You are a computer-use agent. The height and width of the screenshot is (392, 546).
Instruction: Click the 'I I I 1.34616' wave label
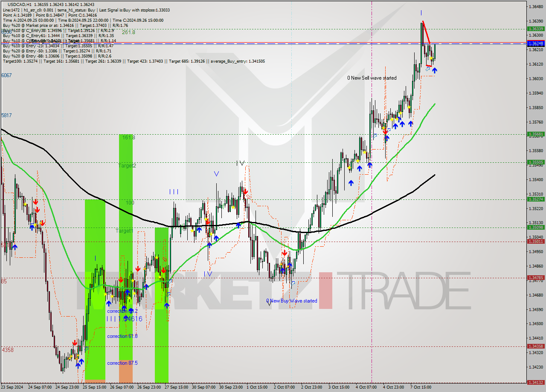(125, 319)
